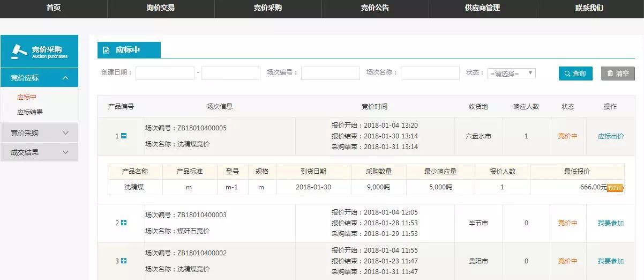Collapse row 1 with the minus icon
The image size is (644, 280).
pyautogui.click(x=124, y=136)
